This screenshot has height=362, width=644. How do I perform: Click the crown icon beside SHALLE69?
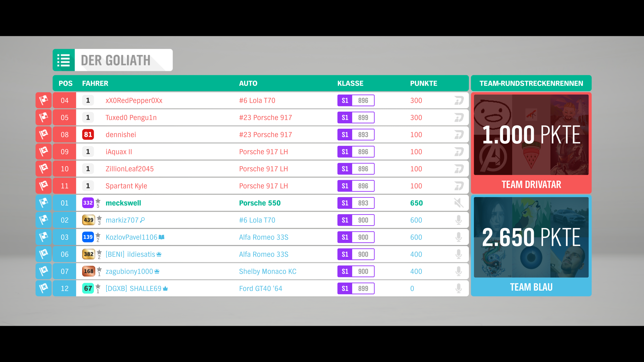click(x=165, y=288)
